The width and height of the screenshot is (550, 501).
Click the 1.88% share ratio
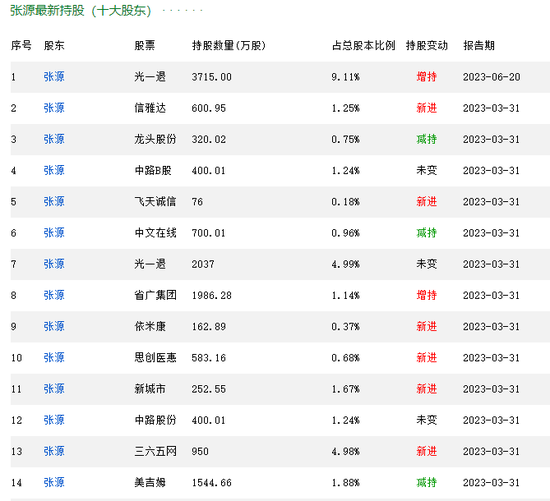[346, 483]
